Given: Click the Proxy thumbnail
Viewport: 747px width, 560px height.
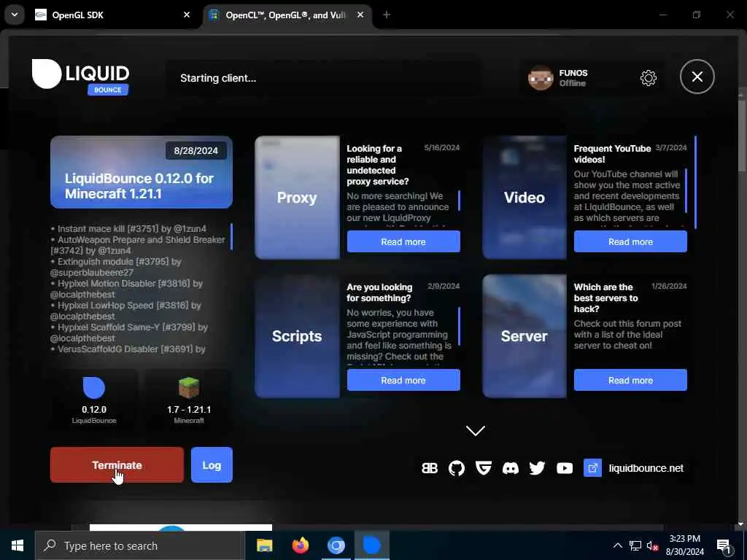Looking at the screenshot, I should pyautogui.click(x=298, y=197).
